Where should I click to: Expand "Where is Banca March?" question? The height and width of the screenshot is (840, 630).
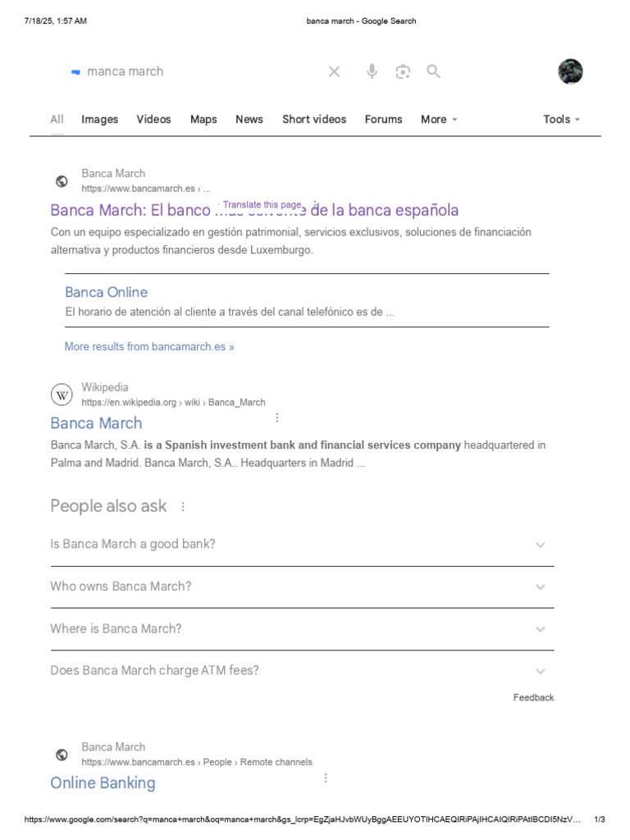point(302,629)
